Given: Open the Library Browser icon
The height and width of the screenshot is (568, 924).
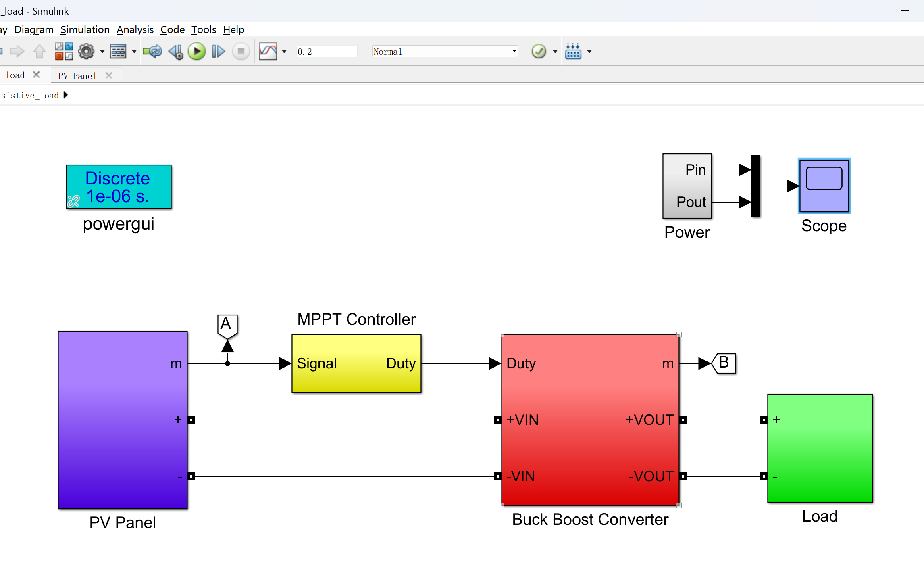Looking at the screenshot, I should (64, 51).
